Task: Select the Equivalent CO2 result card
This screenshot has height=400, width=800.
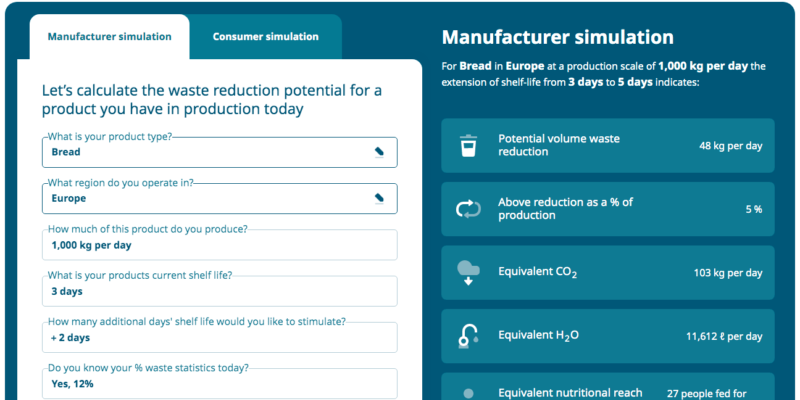Action: point(608,272)
